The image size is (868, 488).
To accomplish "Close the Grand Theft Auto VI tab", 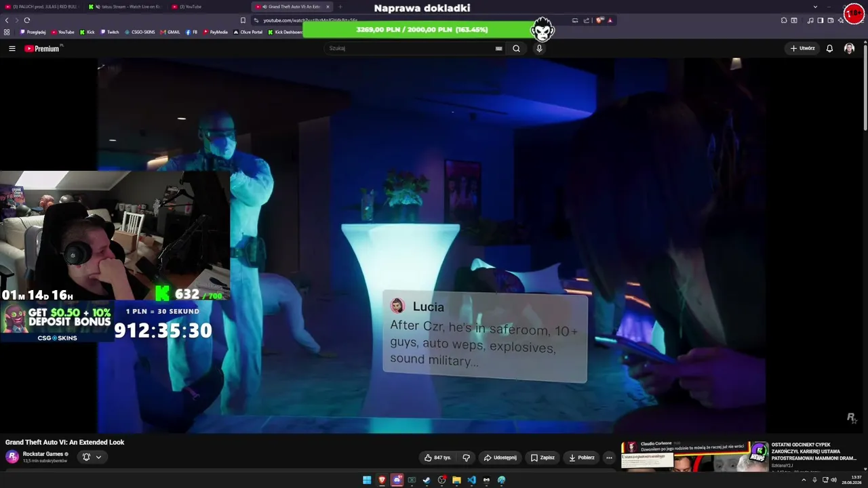I will coord(328,7).
